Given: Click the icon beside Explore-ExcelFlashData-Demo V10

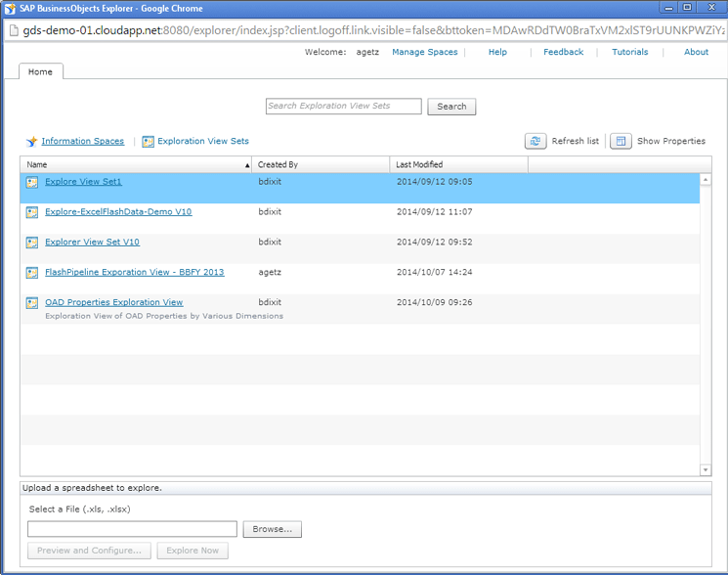Looking at the screenshot, I should [32, 212].
